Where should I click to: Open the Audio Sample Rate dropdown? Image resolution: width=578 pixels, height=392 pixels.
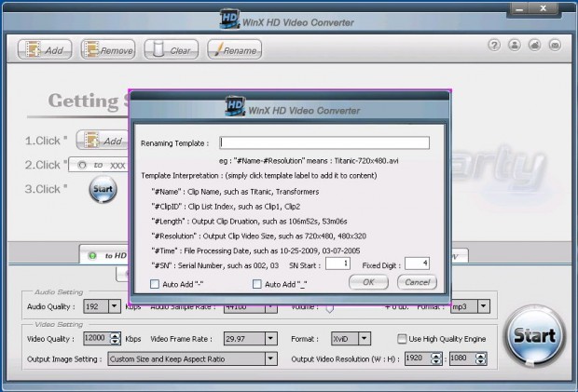[x=271, y=307]
